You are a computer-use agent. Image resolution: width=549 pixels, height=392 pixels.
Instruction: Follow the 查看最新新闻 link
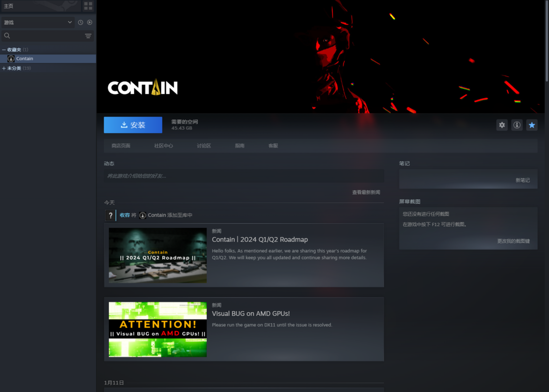(366, 192)
